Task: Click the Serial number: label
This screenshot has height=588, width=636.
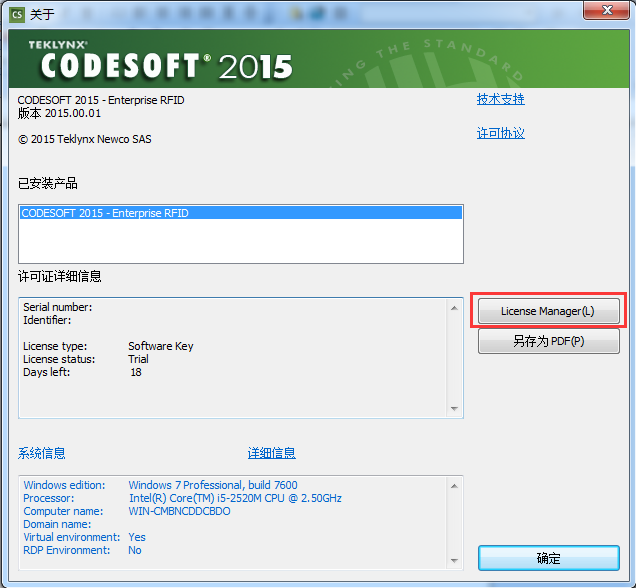Action: (x=58, y=307)
